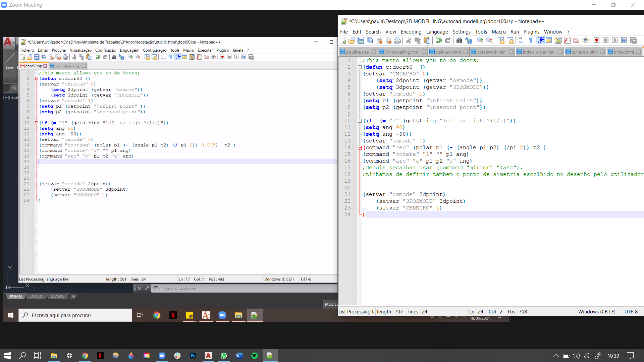
Task: Click Start Recording macro in door100.lsp toolbar
Action: (x=597, y=41)
